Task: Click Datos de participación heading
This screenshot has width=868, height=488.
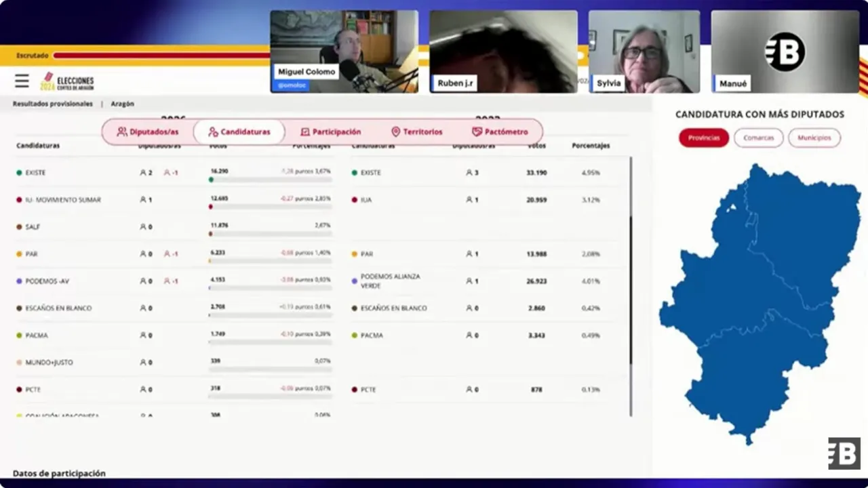Action: [x=59, y=473]
